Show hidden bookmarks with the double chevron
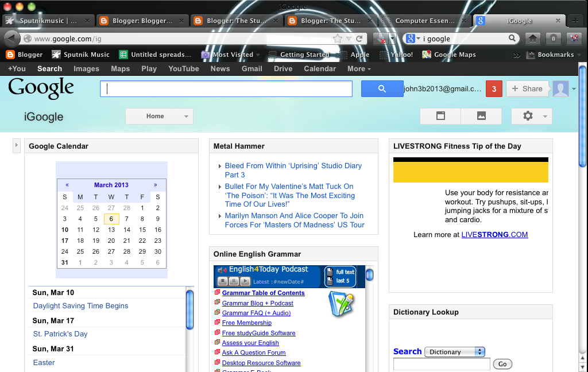This screenshot has width=588, height=372. point(517,55)
